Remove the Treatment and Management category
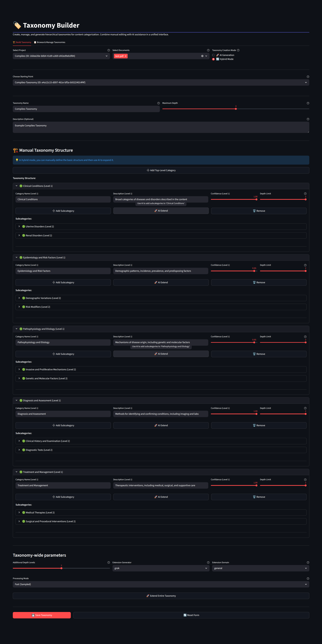This screenshot has width=322, height=644. tap(259, 497)
